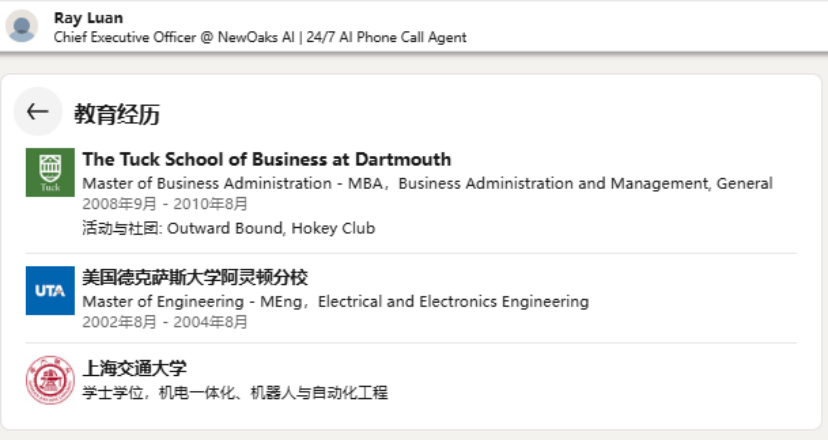Click Master of Engineering - MEng degree line

point(335,302)
